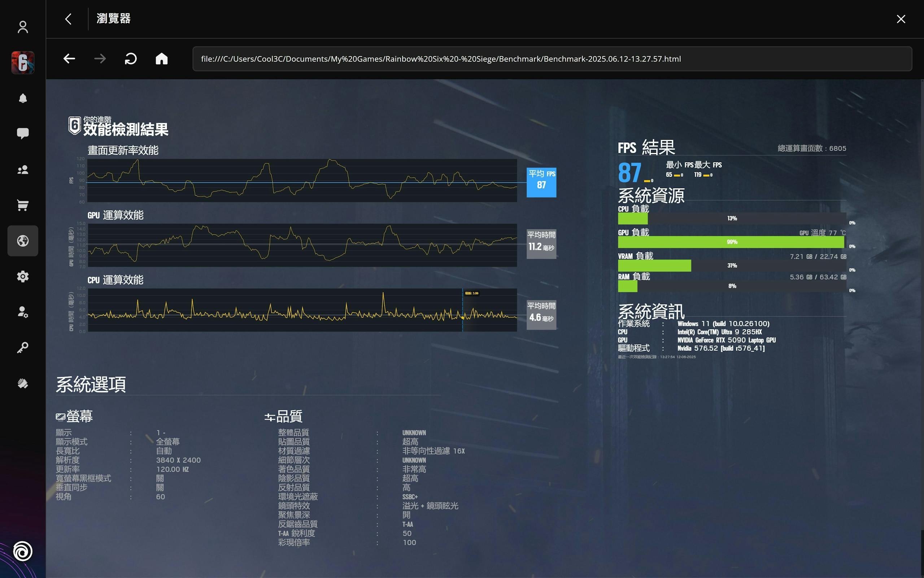This screenshot has height=578, width=924.
Task: Open the key activation icon in sidebar
Action: coord(23,348)
